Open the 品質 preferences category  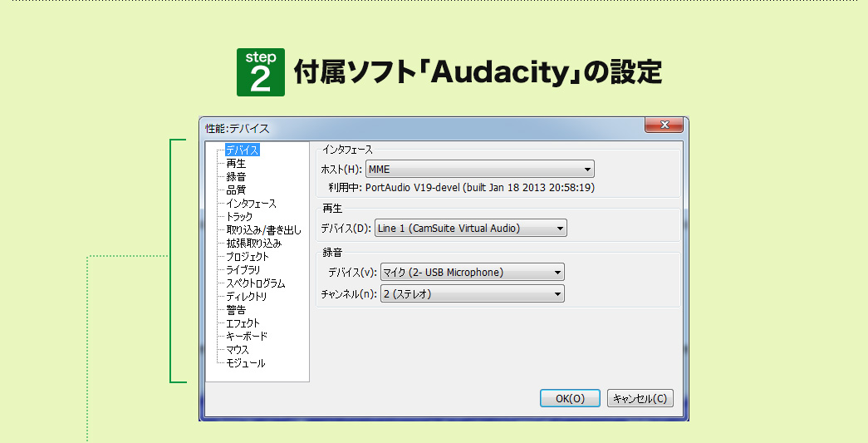point(236,190)
